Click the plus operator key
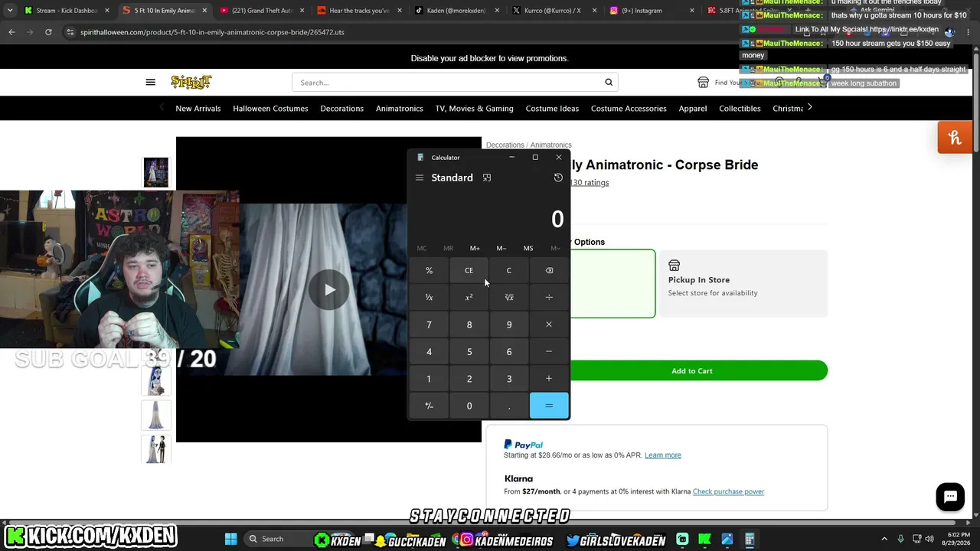The height and width of the screenshot is (551, 980). [x=549, y=378]
